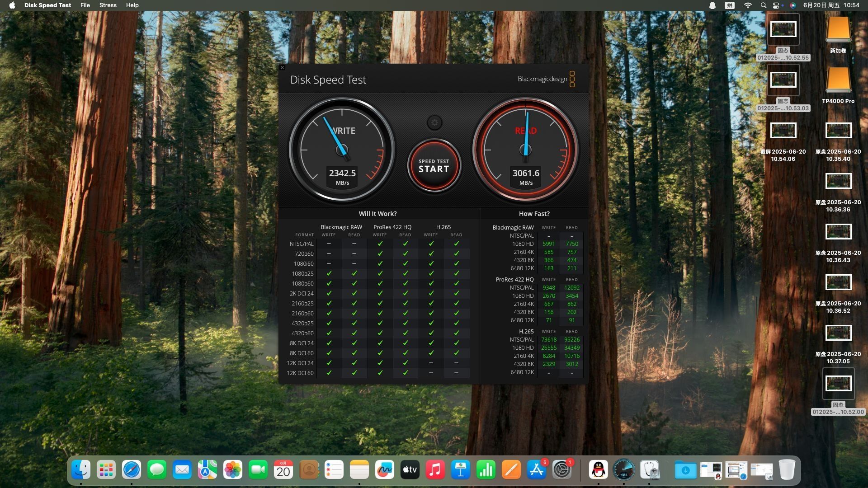
Task: Launch Safari from the Dock
Action: pos(132,470)
